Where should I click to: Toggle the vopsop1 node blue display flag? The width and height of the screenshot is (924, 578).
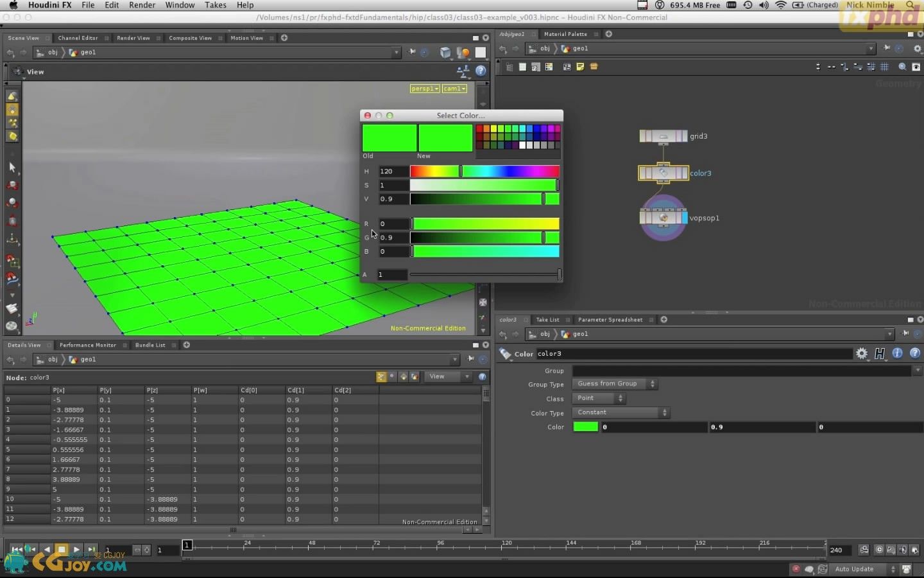[x=685, y=218]
